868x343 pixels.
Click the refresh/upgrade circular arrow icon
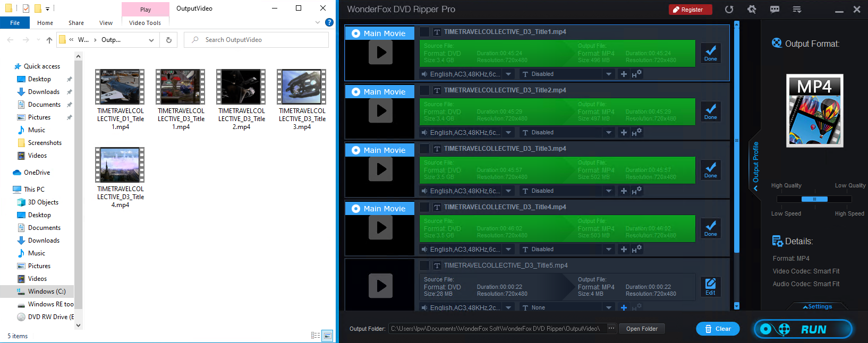[729, 10]
